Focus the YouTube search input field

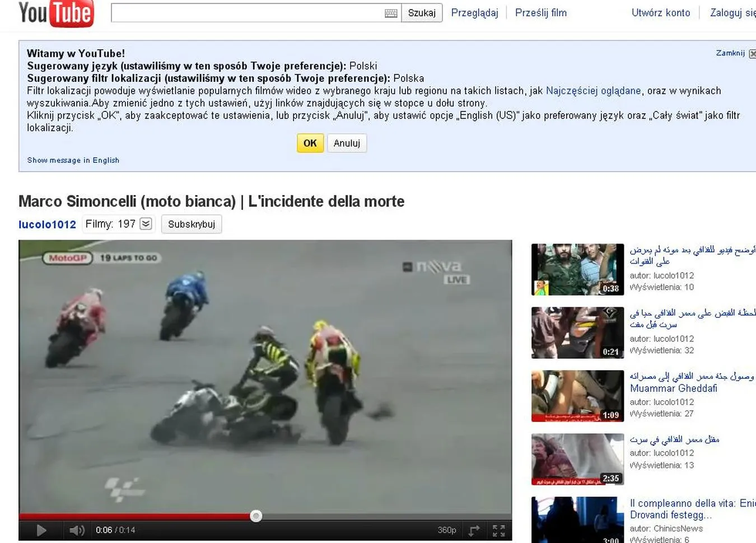246,13
